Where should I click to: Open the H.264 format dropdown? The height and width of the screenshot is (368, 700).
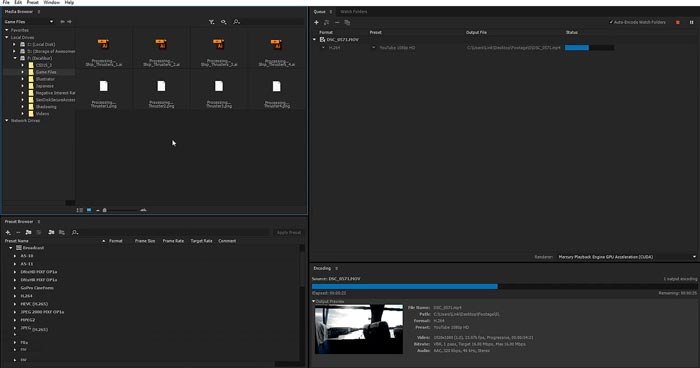[x=323, y=47]
